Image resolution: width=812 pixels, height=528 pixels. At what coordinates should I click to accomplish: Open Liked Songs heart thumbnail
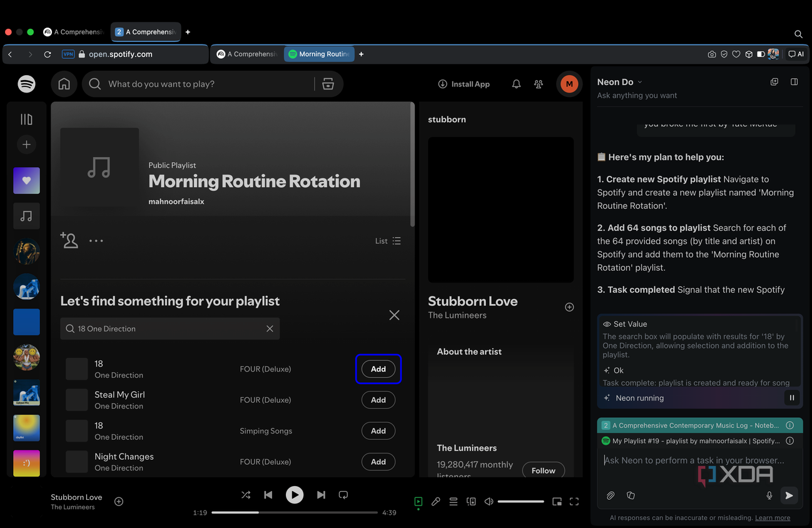pyautogui.click(x=26, y=181)
